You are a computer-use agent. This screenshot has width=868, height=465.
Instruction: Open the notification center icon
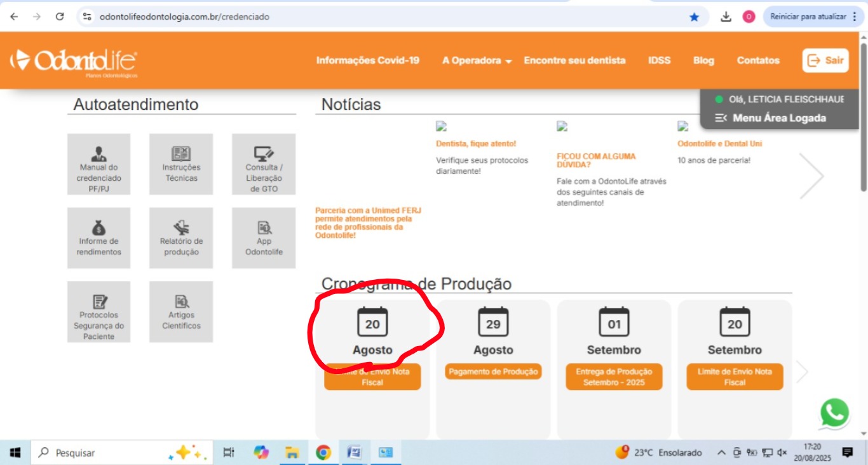(847, 452)
